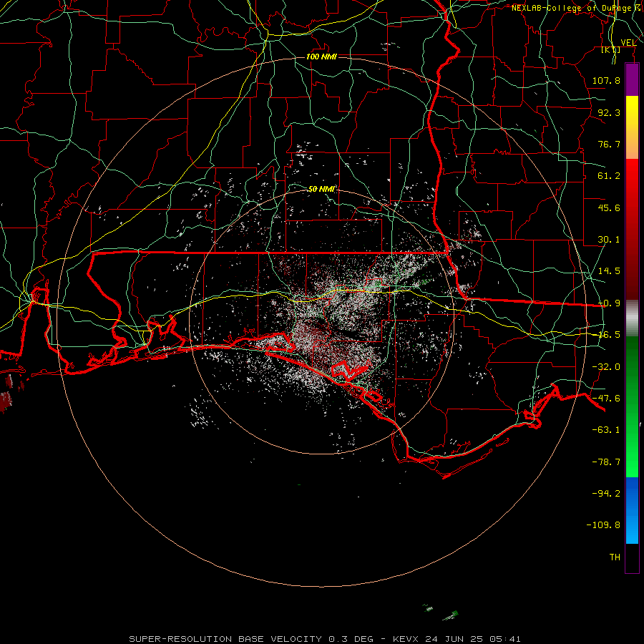Image resolution: width=644 pixels, height=644 pixels.
Task: Click the -94.2 velocity scale value
Action: click(x=606, y=493)
